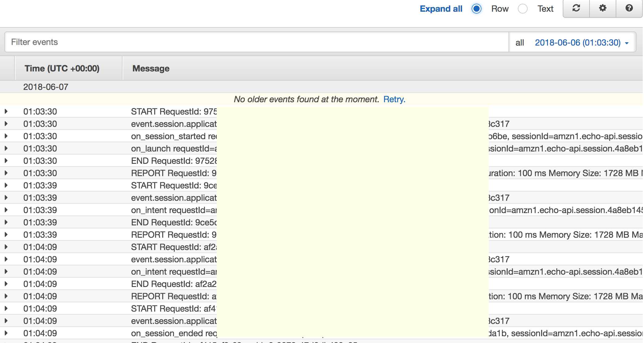Expand the first 01:03:30 START RequestId row

click(6, 111)
